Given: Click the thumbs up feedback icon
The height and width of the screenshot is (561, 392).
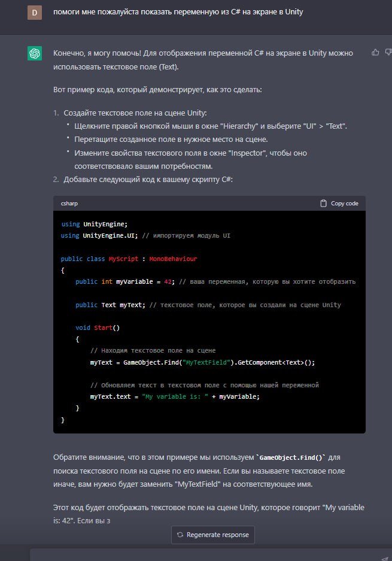Looking at the screenshot, I should click(x=375, y=53).
